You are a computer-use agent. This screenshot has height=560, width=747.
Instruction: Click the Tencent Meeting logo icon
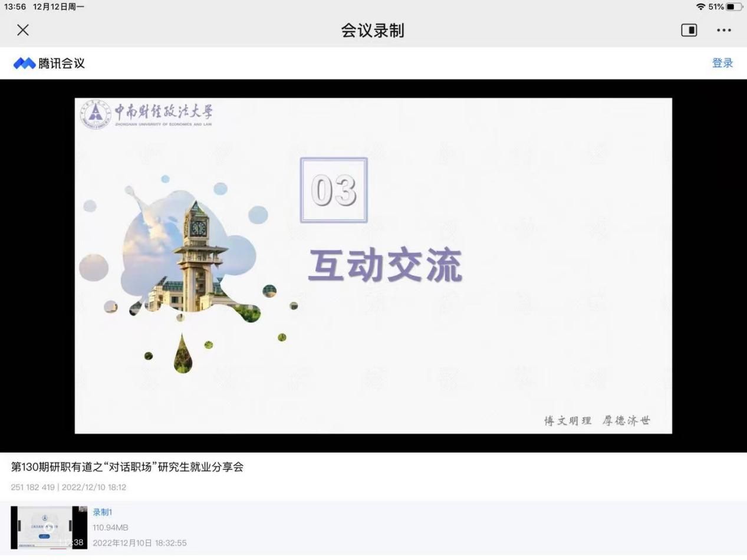click(x=24, y=63)
